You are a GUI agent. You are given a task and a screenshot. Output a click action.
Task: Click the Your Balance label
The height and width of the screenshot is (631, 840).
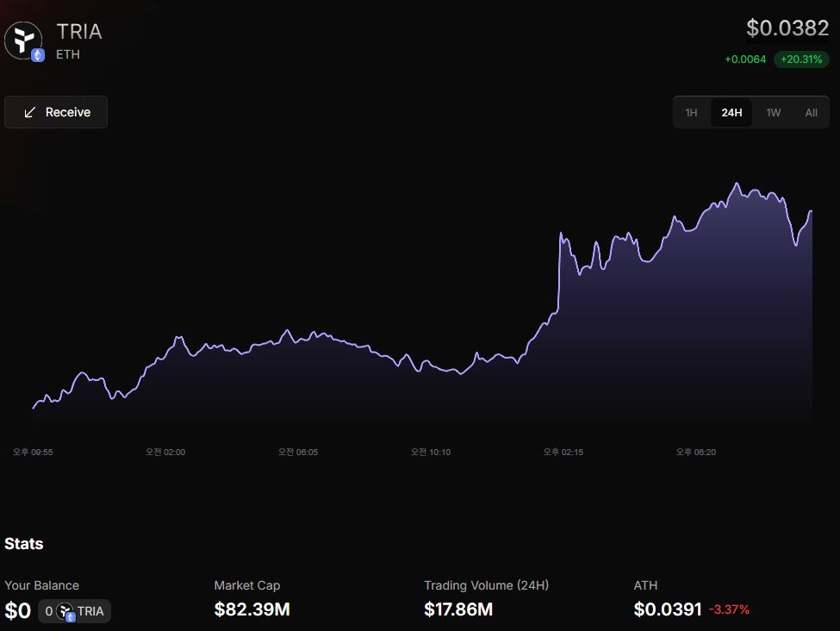pos(42,585)
